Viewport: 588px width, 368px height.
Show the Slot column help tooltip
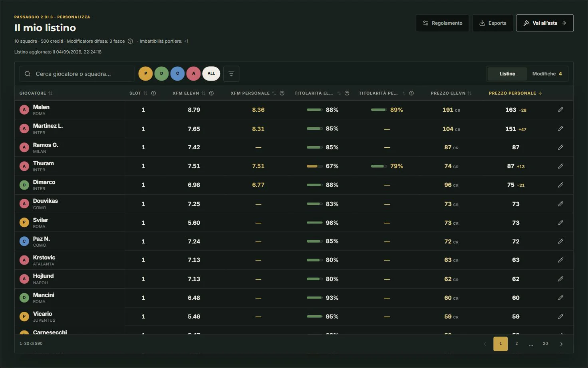tap(153, 93)
